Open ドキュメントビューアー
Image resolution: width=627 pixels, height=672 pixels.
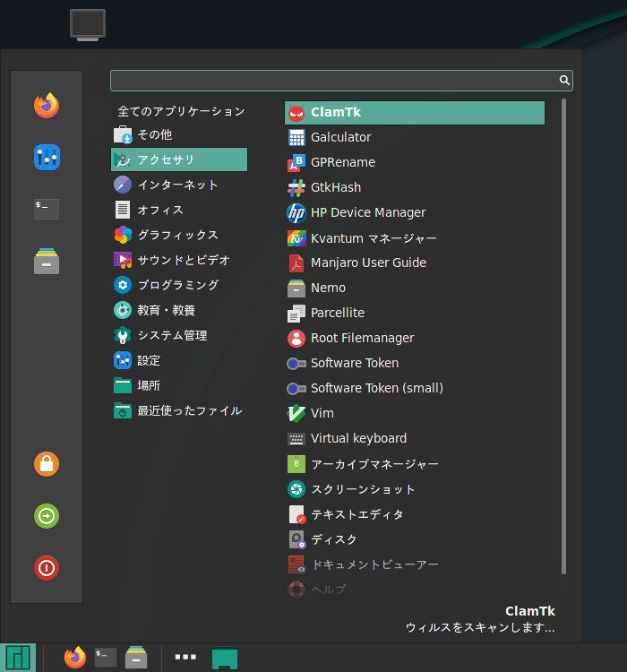click(x=415, y=564)
